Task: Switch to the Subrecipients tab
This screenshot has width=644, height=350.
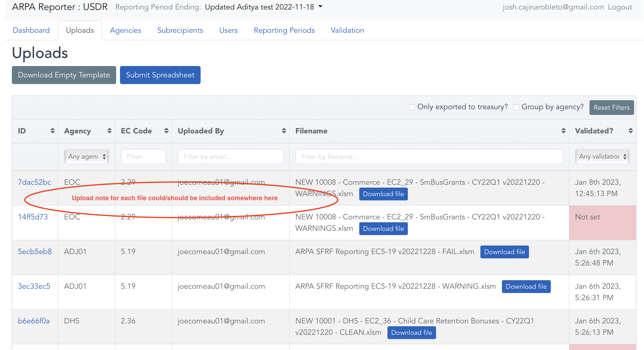Action: 180,30
